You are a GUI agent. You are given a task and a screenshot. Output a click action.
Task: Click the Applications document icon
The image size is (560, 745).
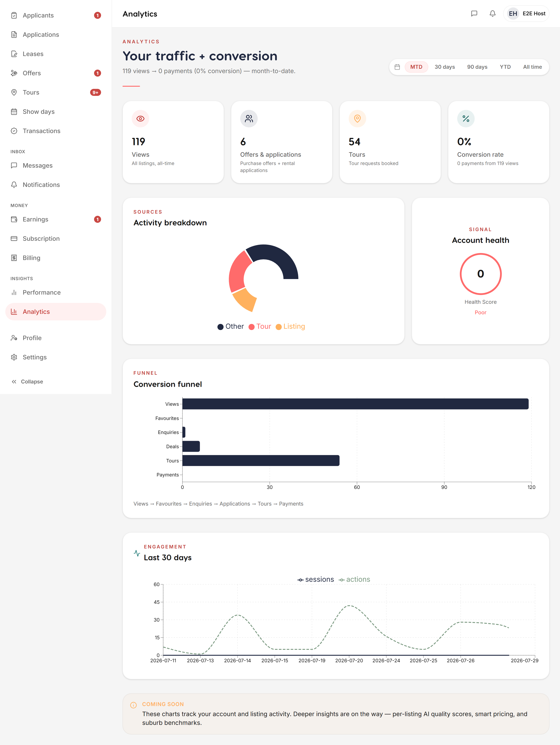[x=14, y=34]
